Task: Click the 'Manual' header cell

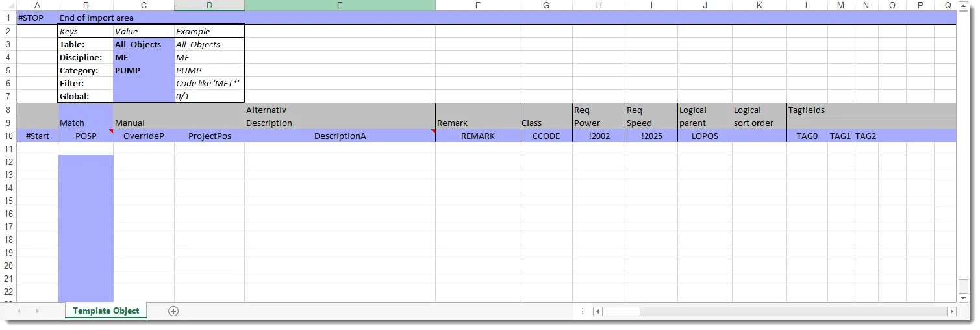Action: tap(144, 123)
